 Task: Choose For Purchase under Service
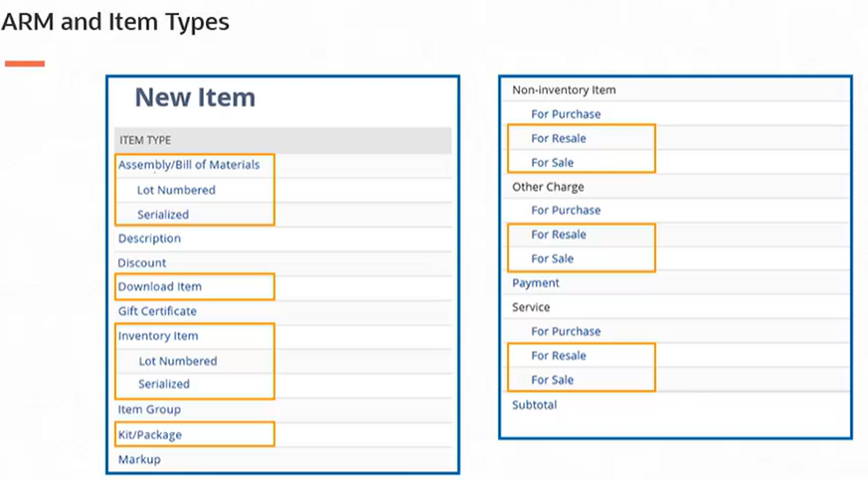pos(566,331)
